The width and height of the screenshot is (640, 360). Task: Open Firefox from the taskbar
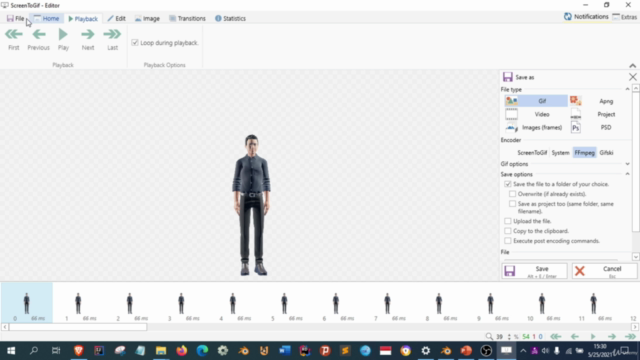(x=182, y=351)
